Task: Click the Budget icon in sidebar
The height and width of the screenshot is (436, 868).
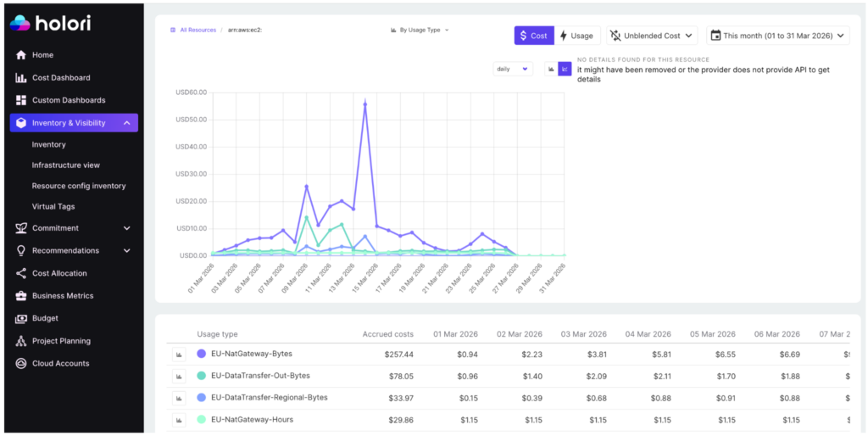Action: [x=21, y=318]
